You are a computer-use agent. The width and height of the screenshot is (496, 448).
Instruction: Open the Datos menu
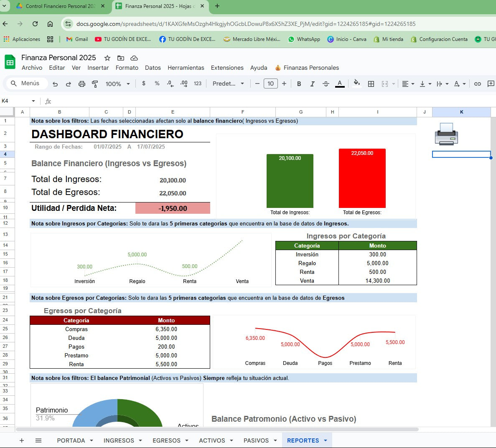(153, 68)
